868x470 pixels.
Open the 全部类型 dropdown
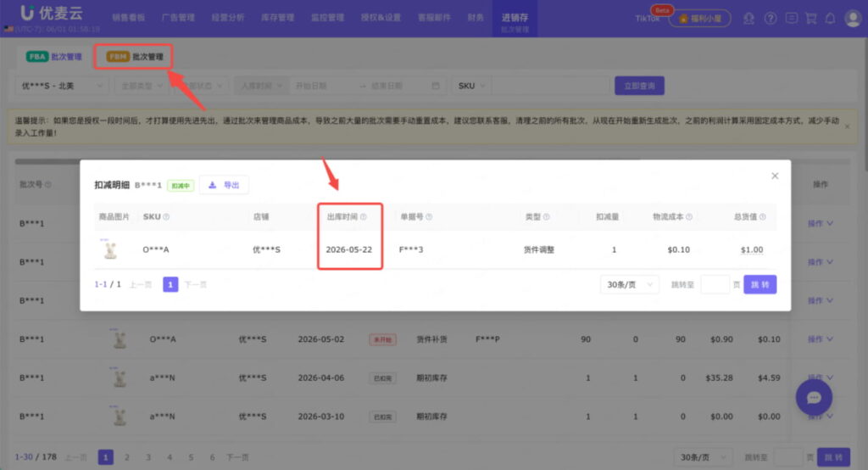[x=141, y=86]
